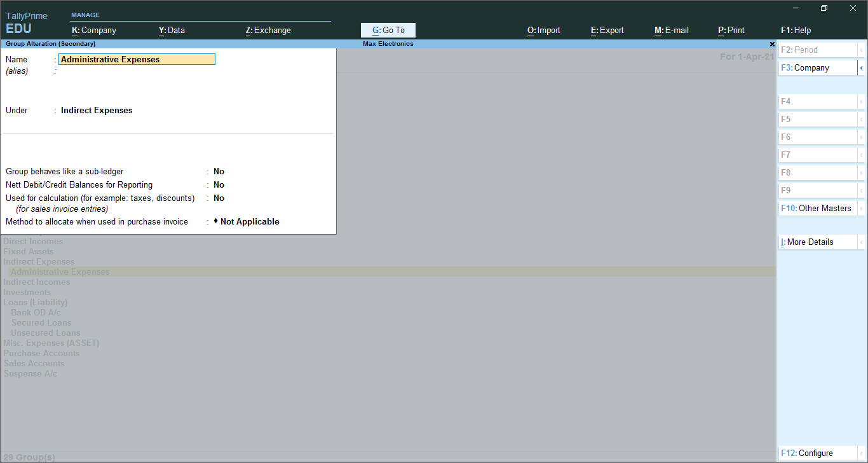Click the F7 button in the sidebar
The height and width of the screenshot is (463, 868).
coord(818,155)
